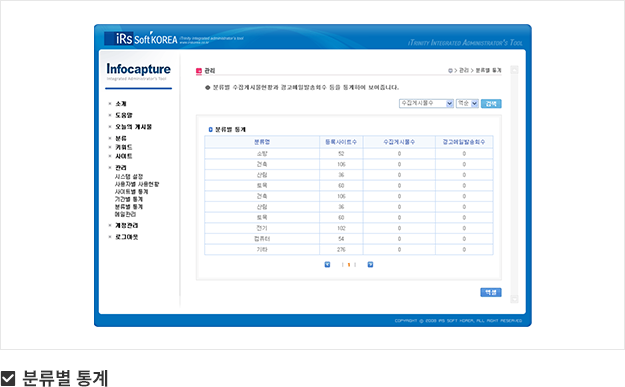The width and height of the screenshot is (625, 387).
Task: Go to previous page with left pagination arrow
Action: [327, 265]
